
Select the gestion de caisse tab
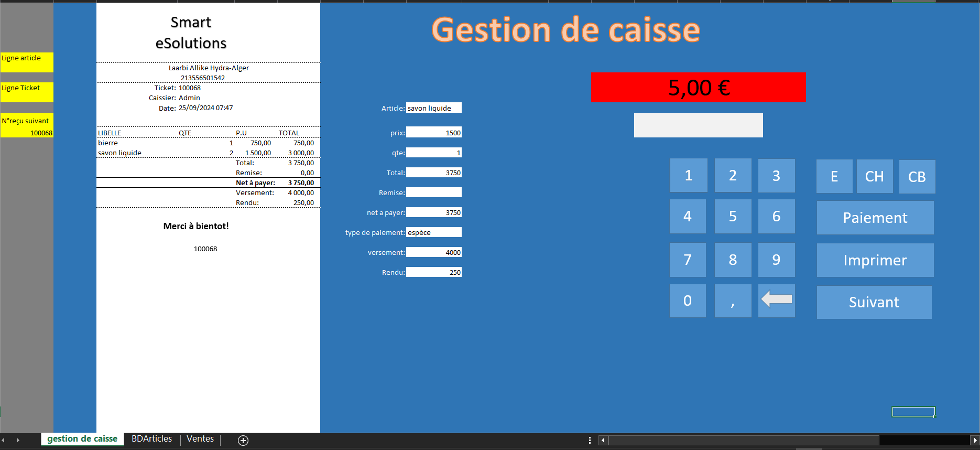tap(82, 439)
